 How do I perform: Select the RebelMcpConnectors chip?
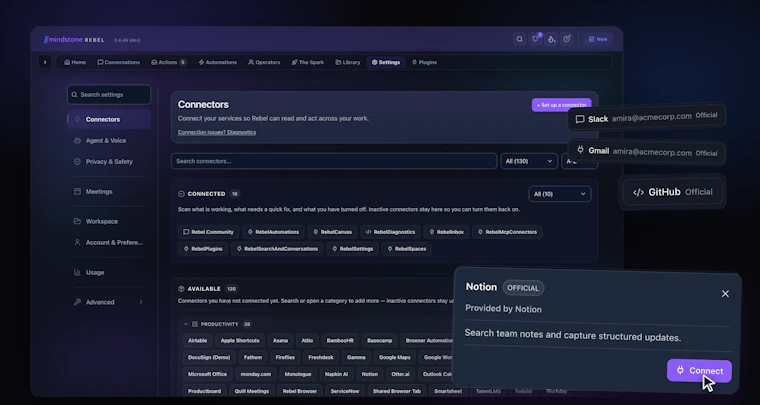pos(507,232)
